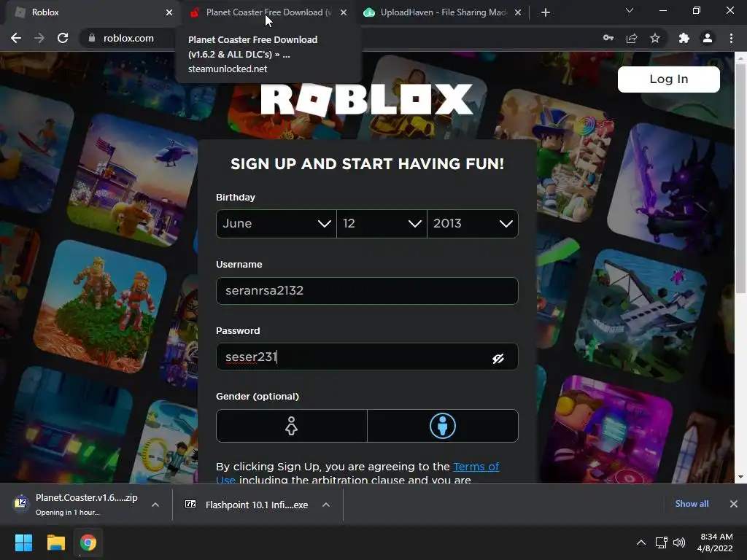This screenshot has height=560, width=747.
Task: Open the birthday month dropdown June
Action: (x=276, y=224)
